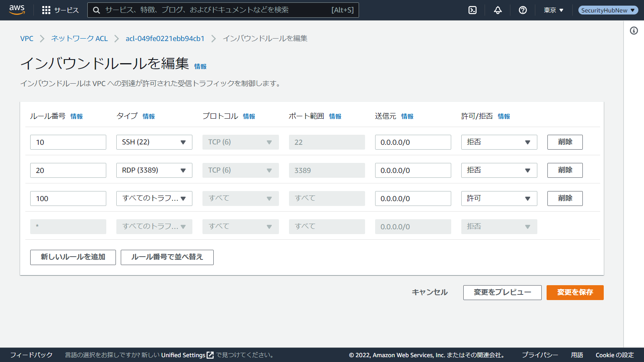Click 新しいルールを追加 button

[73, 257]
